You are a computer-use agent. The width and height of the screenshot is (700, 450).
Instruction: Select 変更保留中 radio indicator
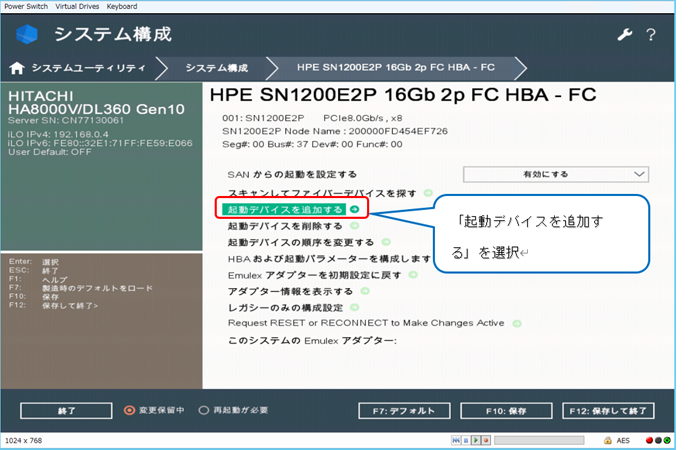[x=129, y=410]
